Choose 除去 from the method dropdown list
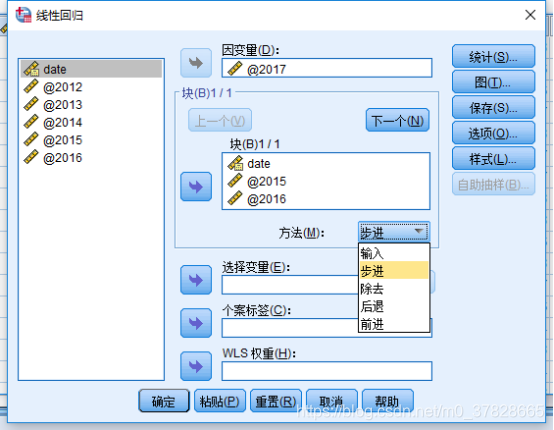554x430 pixels. [x=394, y=289]
